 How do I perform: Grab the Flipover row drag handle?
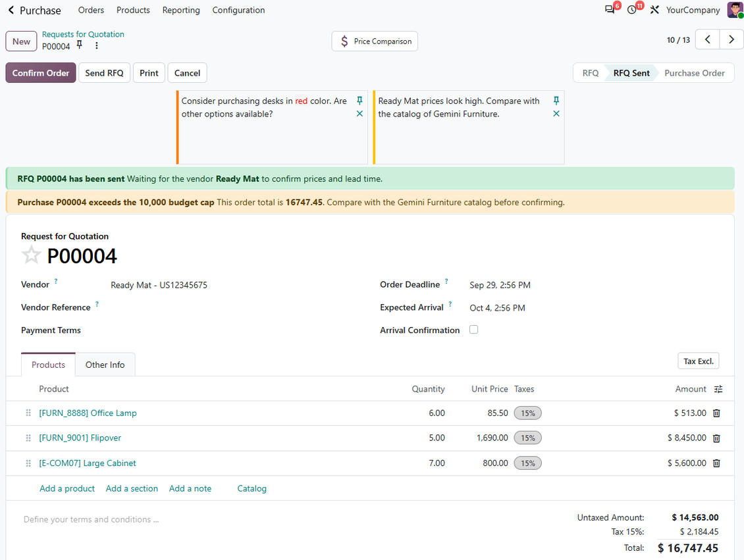(x=28, y=438)
